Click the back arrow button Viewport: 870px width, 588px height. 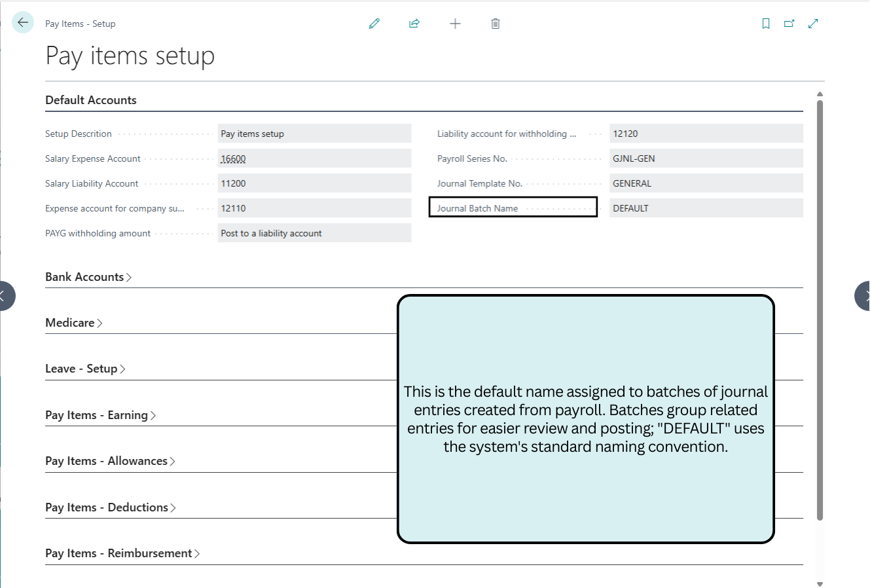[23, 23]
